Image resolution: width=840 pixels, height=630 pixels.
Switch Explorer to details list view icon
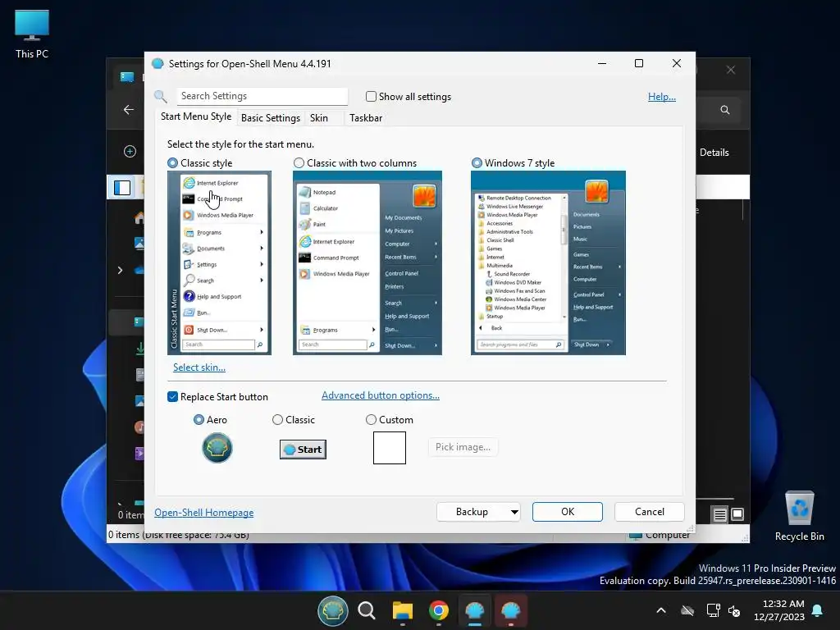click(x=720, y=515)
